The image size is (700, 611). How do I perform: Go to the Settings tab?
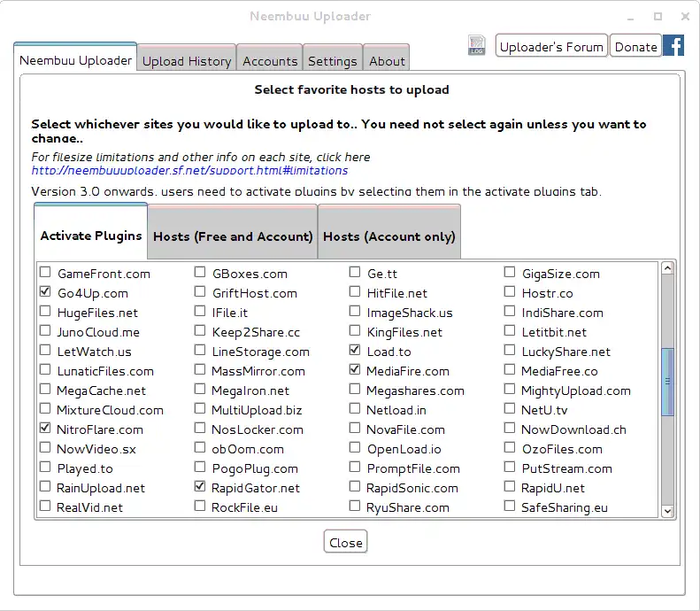tap(332, 61)
